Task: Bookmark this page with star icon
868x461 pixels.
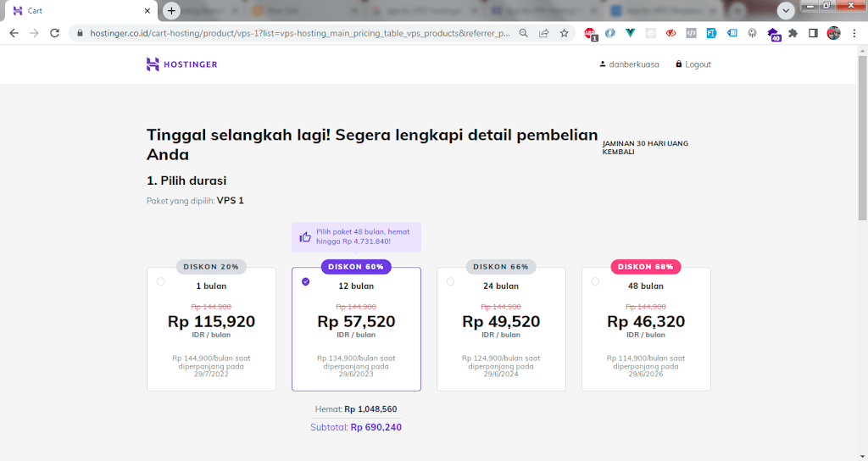Action: pyautogui.click(x=564, y=33)
